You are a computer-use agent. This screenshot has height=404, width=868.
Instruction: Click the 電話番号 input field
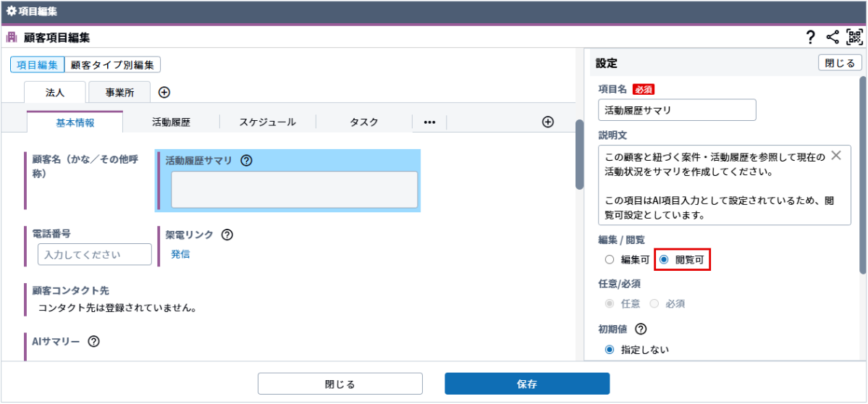click(x=95, y=255)
